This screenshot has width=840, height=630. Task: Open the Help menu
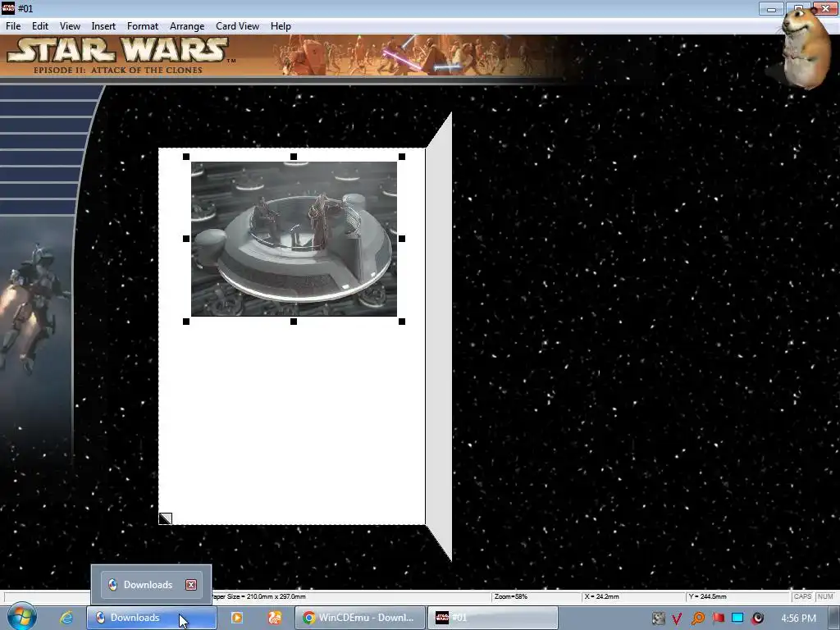(x=281, y=25)
